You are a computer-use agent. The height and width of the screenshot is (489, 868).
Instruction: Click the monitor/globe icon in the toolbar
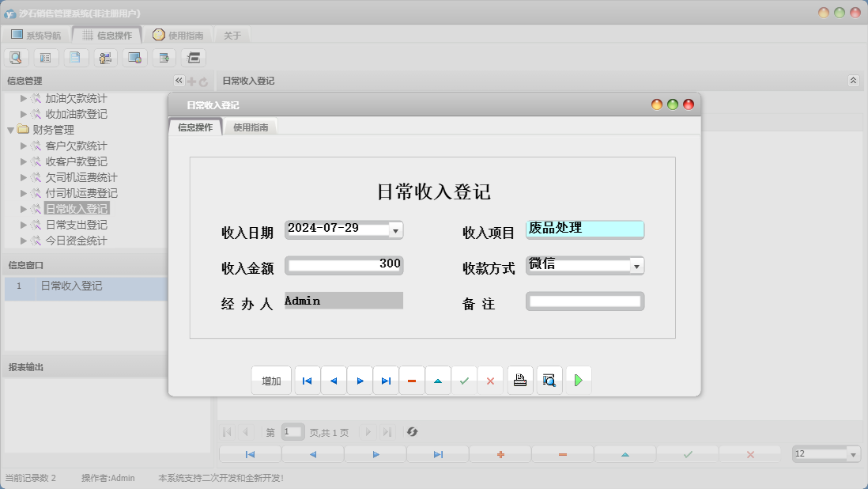click(x=133, y=57)
